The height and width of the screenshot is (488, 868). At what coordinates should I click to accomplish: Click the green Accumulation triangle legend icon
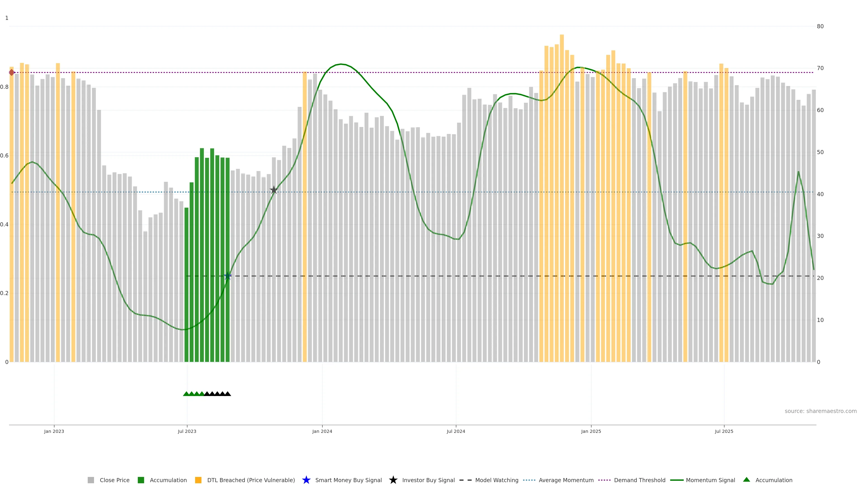click(x=746, y=480)
